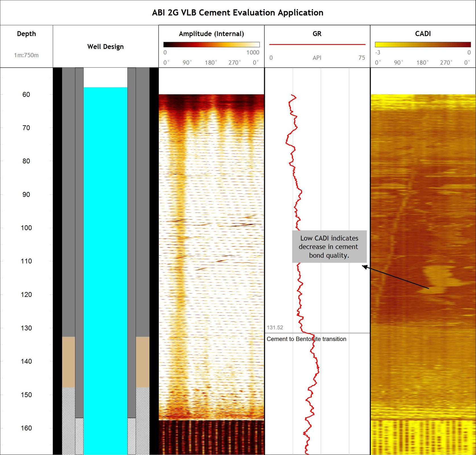The height and width of the screenshot is (455, 476).
Task: Click the 0 API axis label
Action: click(271, 58)
